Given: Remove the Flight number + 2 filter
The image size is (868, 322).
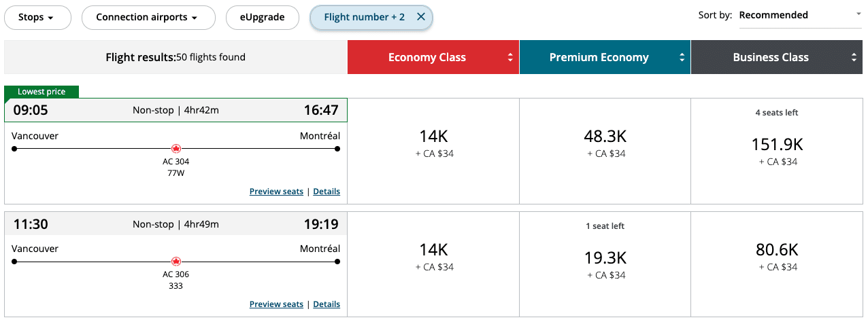Looking at the screenshot, I should click(x=420, y=17).
